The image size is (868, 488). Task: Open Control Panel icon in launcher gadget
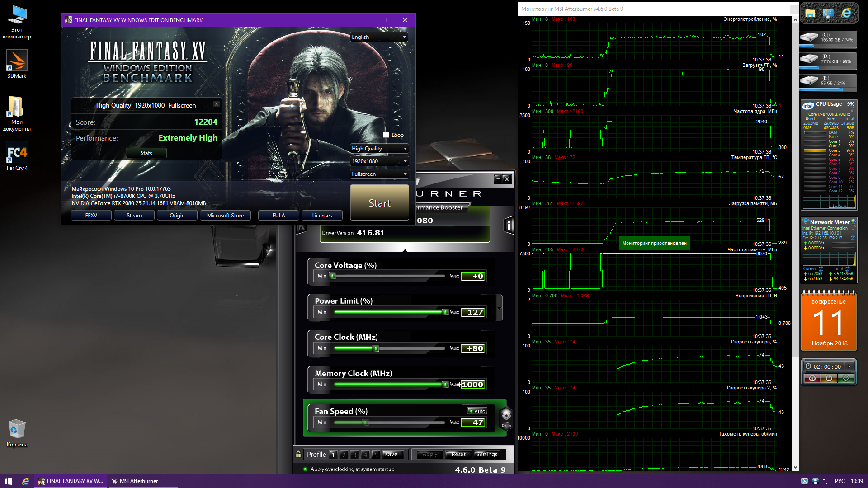point(828,14)
